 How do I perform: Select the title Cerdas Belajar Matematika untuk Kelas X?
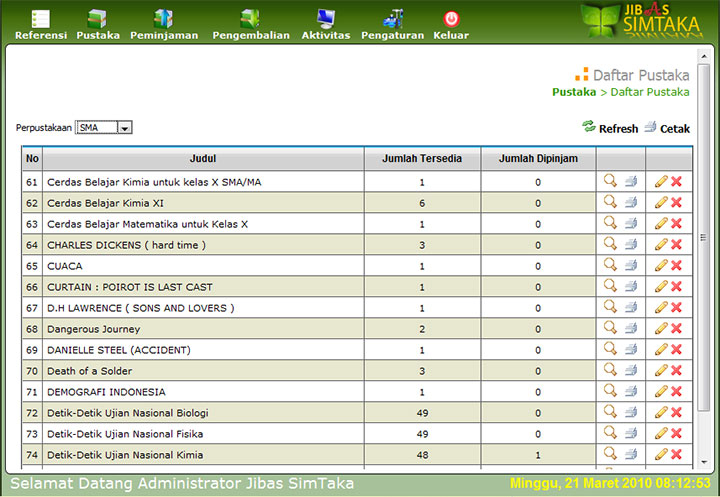tap(147, 224)
